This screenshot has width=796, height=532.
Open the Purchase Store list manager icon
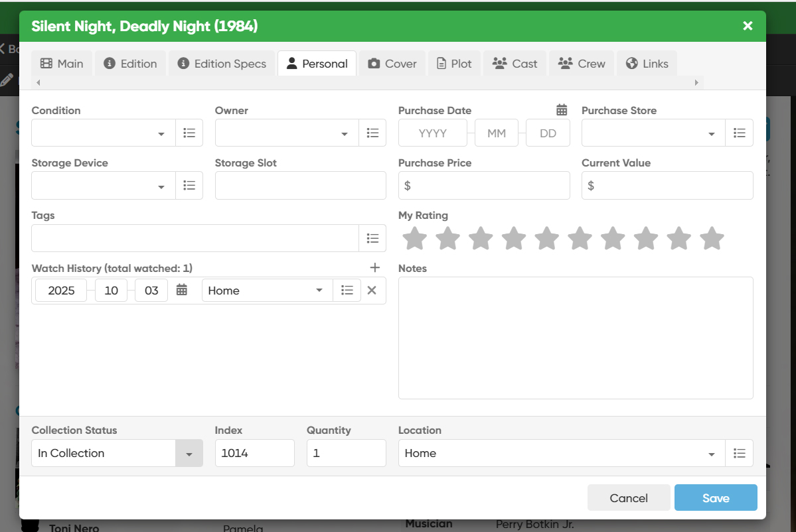(739, 133)
